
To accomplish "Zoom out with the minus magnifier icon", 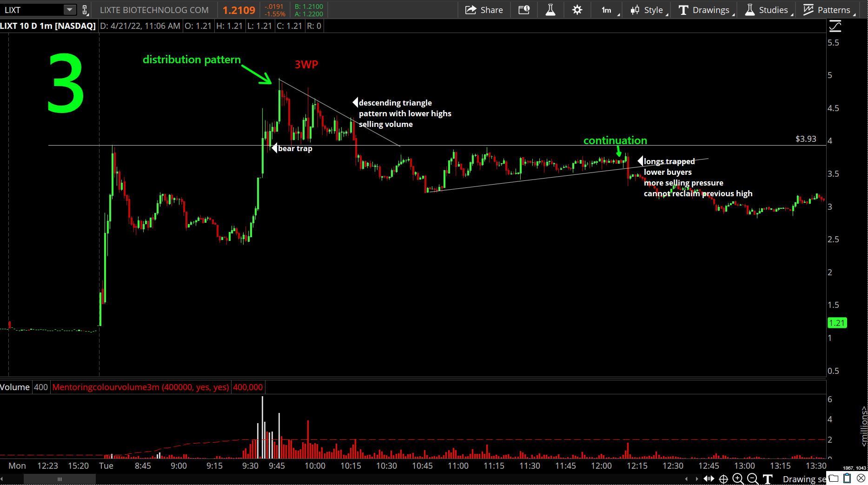I will [x=752, y=478].
